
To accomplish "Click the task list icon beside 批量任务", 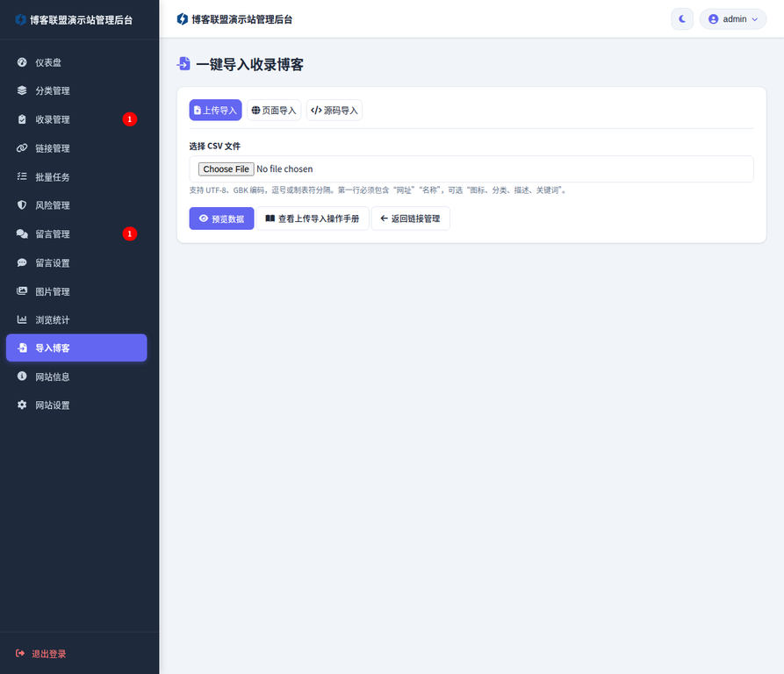I will pyautogui.click(x=22, y=176).
